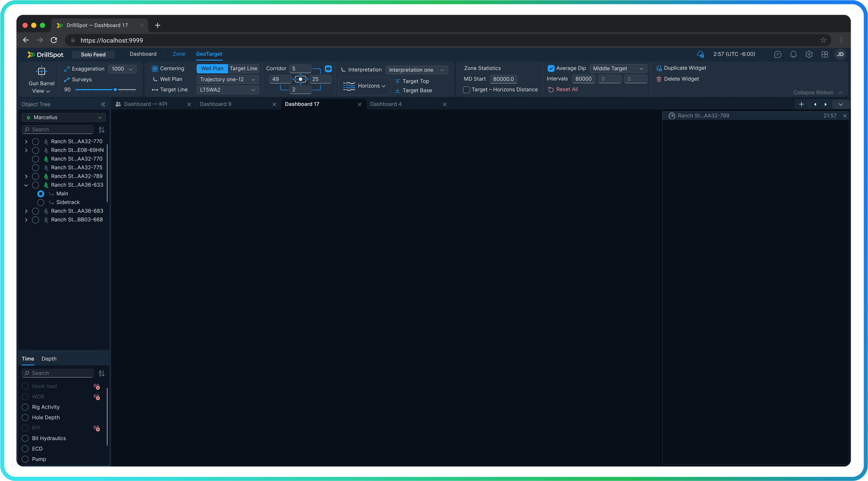This screenshot has width=868, height=481.
Task: Click the Gun Barrel View icon
Action: (41, 71)
